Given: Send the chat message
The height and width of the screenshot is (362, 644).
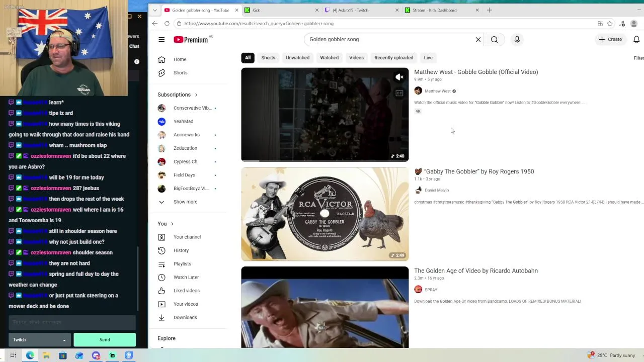Looking at the screenshot, I should tap(105, 340).
